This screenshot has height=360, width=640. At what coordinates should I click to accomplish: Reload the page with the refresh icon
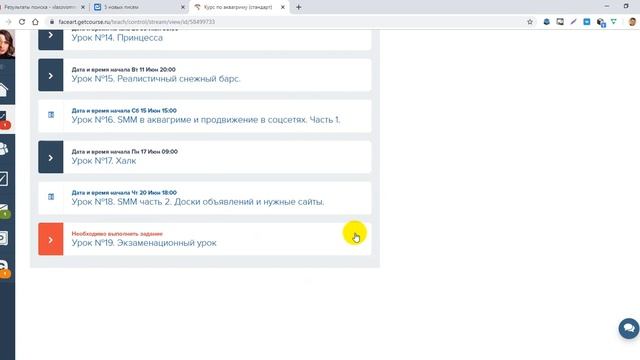pyautogui.click(x=22, y=22)
